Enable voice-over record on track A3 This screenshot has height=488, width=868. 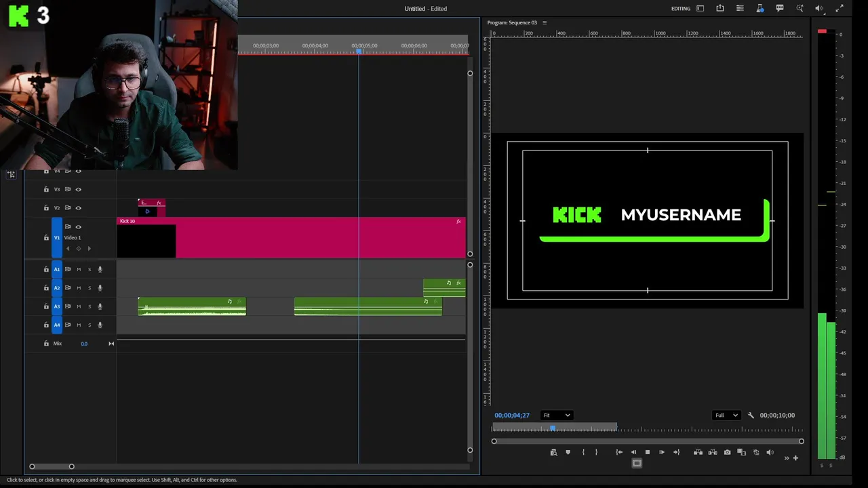click(100, 306)
